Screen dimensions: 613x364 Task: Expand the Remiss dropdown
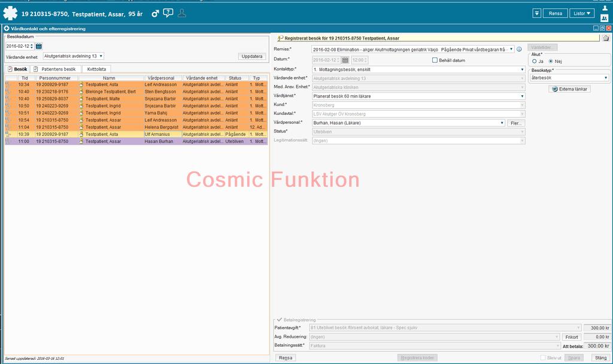coord(511,49)
